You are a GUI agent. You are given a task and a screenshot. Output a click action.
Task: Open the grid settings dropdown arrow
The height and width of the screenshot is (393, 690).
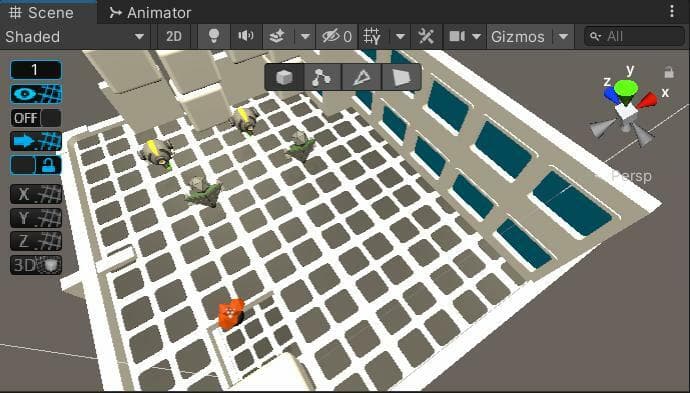click(400, 37)
